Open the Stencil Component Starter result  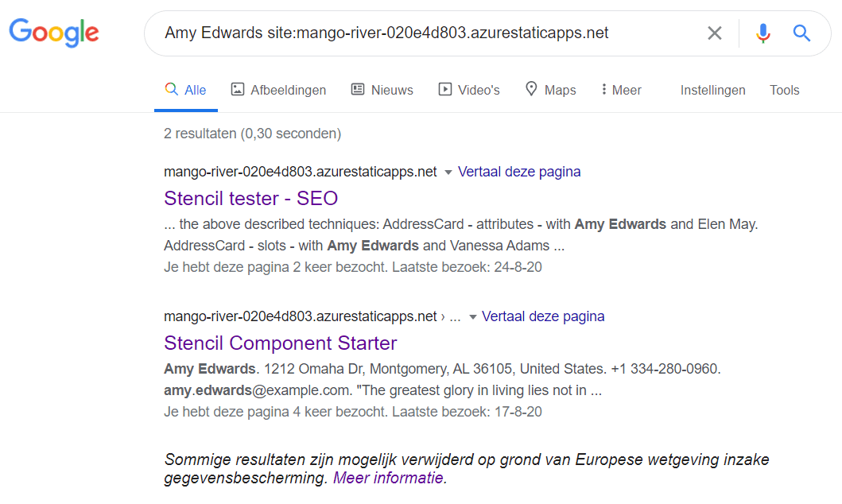click(280, 343)
